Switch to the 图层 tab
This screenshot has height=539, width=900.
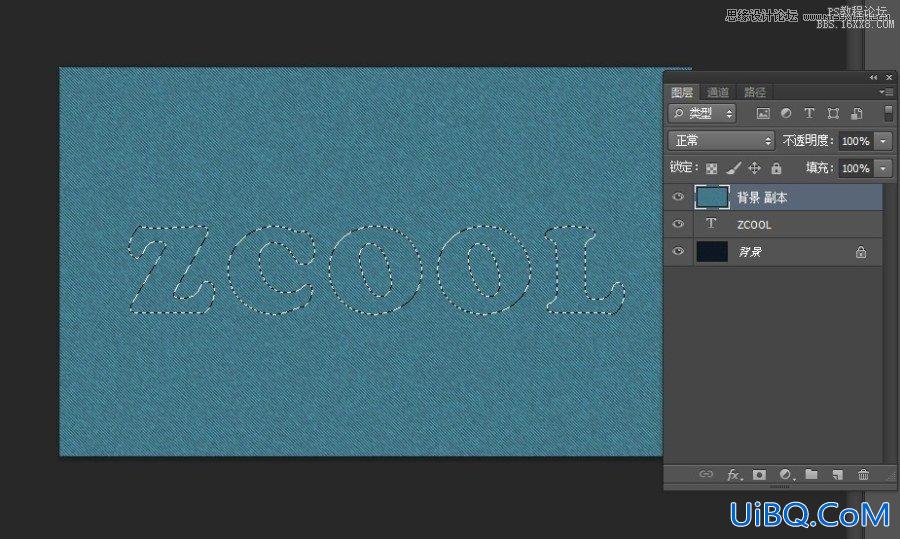(682, 92)
